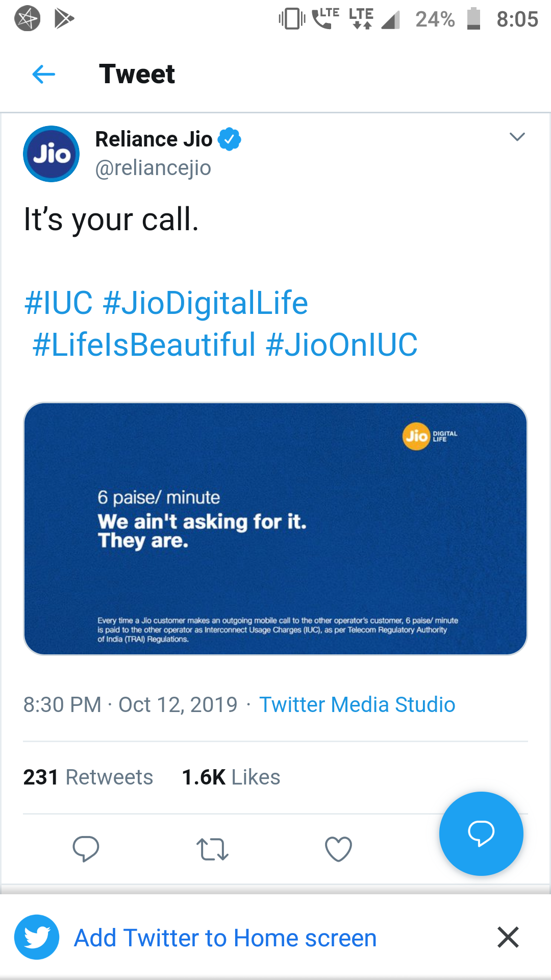The width and height of the screenshot is (551, 980).
Task: Open the #IUC hashtag
Action: (x=59, y=303)
